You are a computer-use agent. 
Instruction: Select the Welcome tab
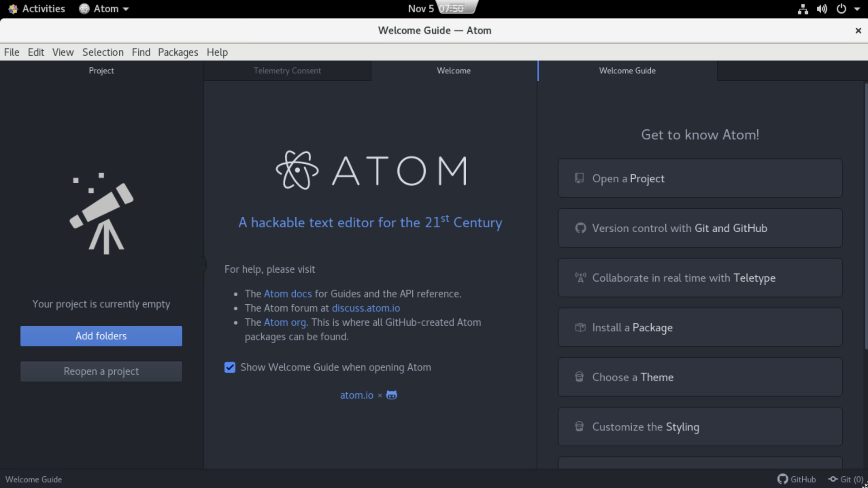454,71
